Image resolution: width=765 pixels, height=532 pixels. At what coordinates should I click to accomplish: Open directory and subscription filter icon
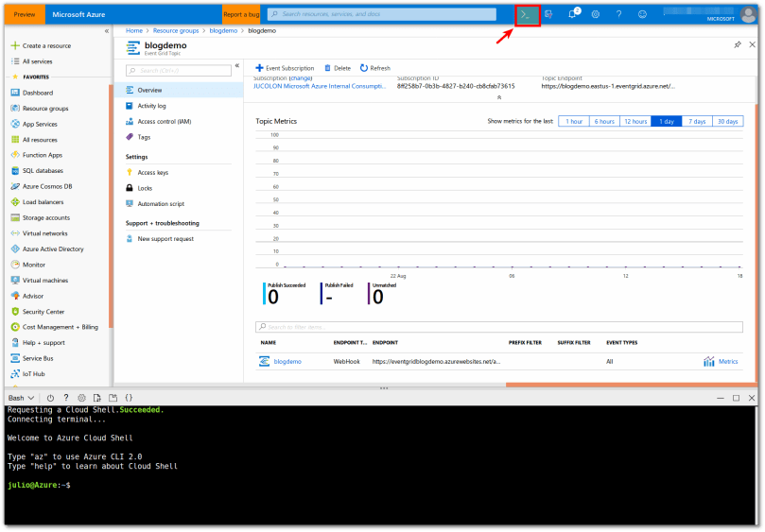(x=549, y=14)
